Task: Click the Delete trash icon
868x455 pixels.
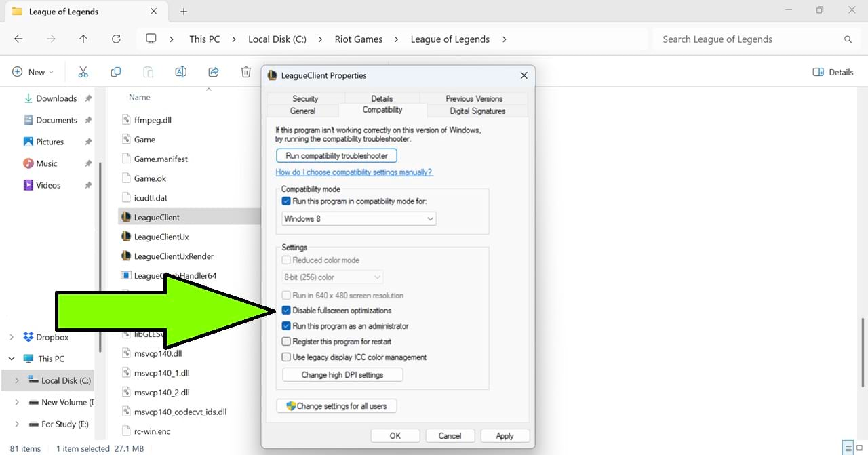Action: pos(246,72)
